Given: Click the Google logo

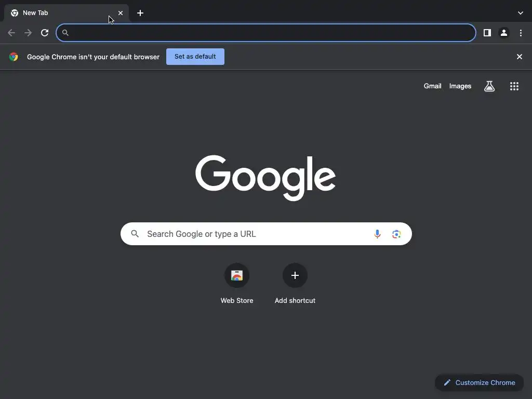Looking at the screenshot, I should pos(265,178).
